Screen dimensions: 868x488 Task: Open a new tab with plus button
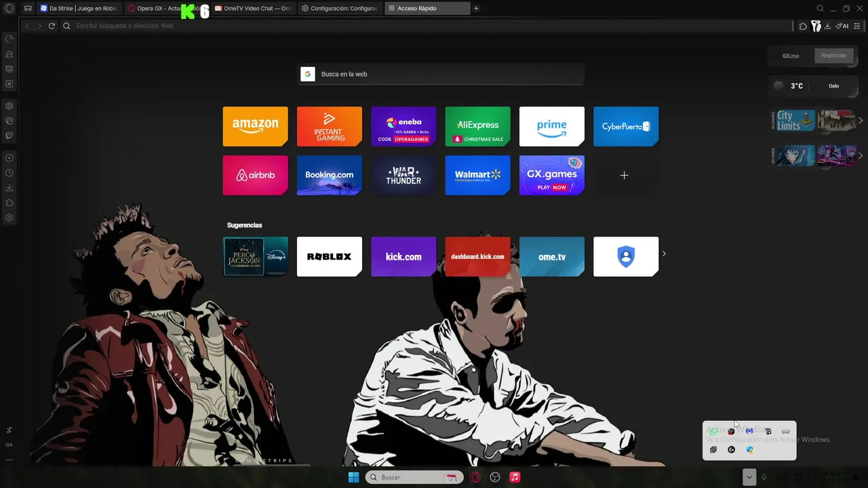point(476,8)
